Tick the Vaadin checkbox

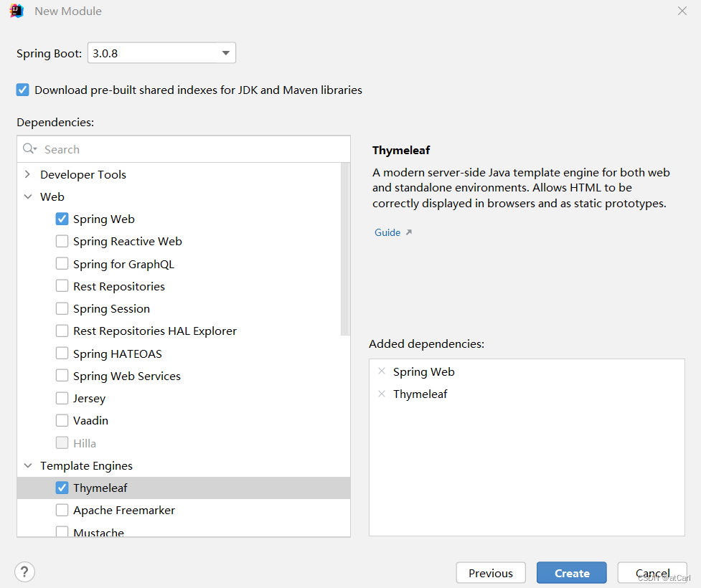coord(62,420)
